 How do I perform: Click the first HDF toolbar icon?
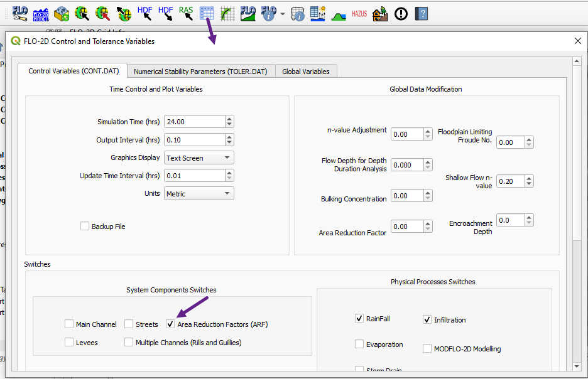[145, 13]
